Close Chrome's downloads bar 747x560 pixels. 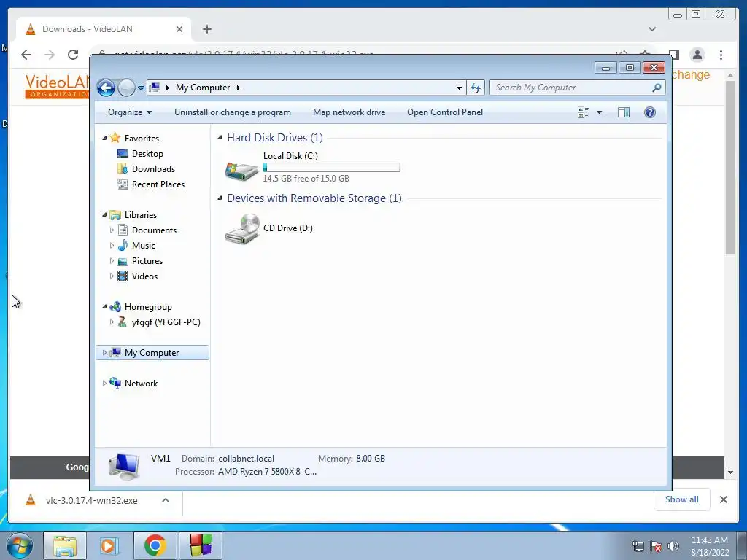[723, 499]
